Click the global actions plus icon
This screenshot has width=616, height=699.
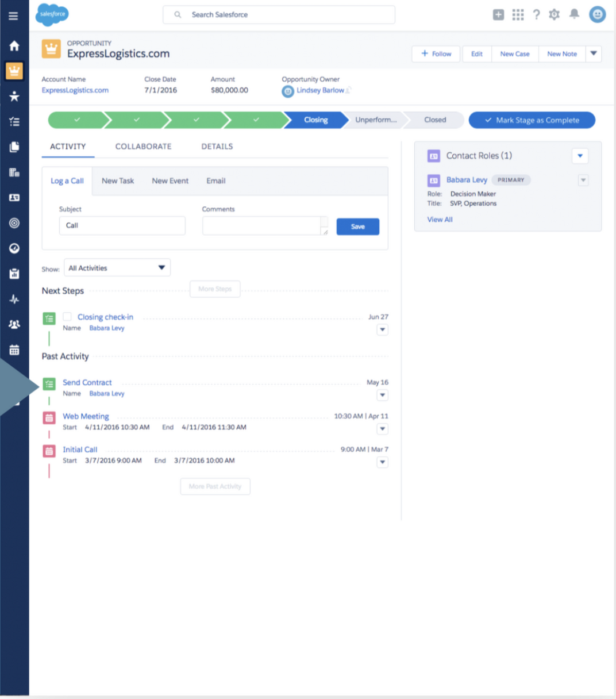click(x=498, y=15)
